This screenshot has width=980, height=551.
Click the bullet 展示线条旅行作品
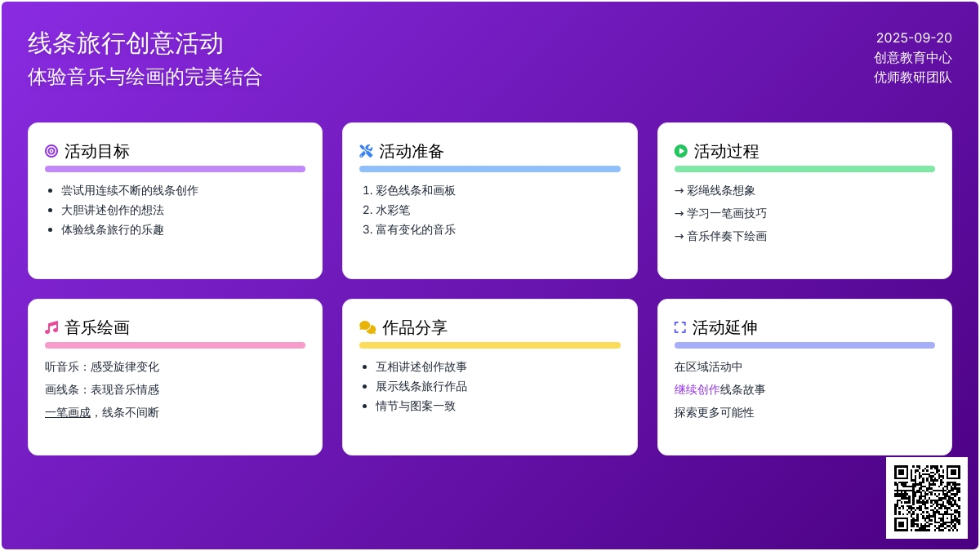pyautogui.click(x=421, y=386)
